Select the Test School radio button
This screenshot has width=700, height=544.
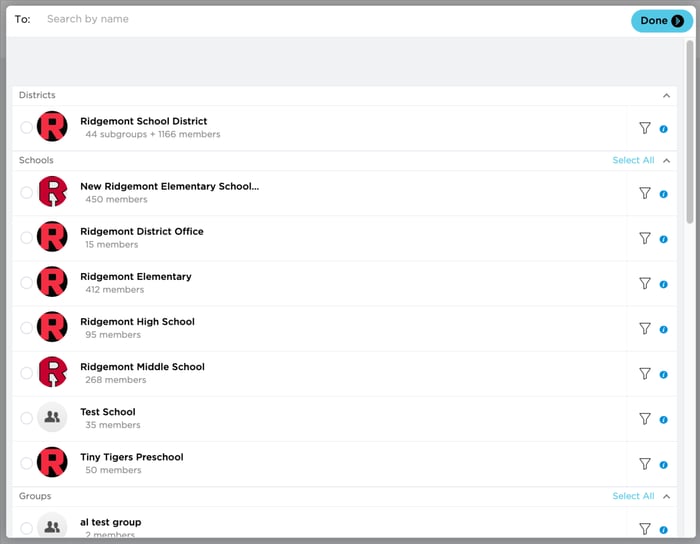click(x=26, y=418)
